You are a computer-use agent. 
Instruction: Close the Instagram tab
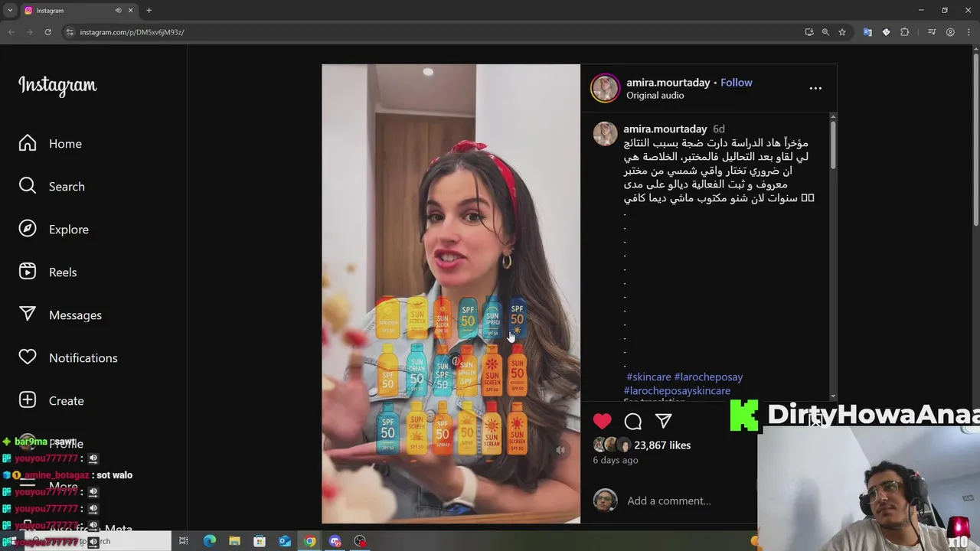[x=130, y=11]
